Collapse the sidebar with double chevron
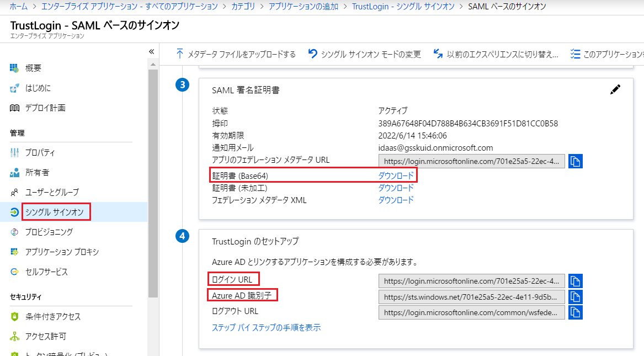Image resolution: width=644 pixels, height=356 pixels. (152, 52)
